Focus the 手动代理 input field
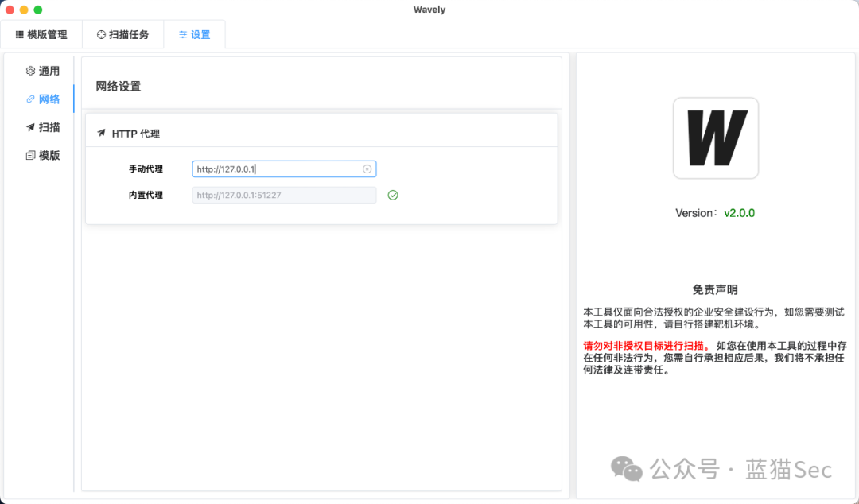Screen dimensions: 859x504 click(x=284, y=169)
